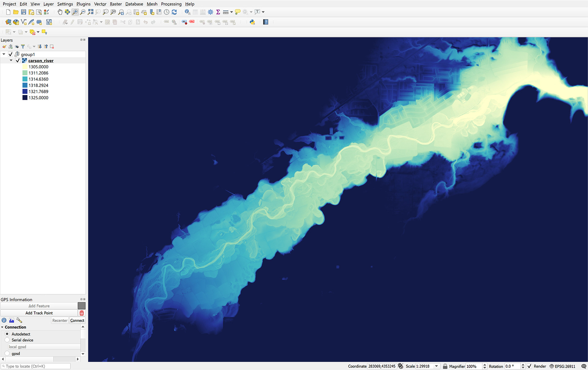Open the Raster menu
588x370 pixels.
coord(116,4)
